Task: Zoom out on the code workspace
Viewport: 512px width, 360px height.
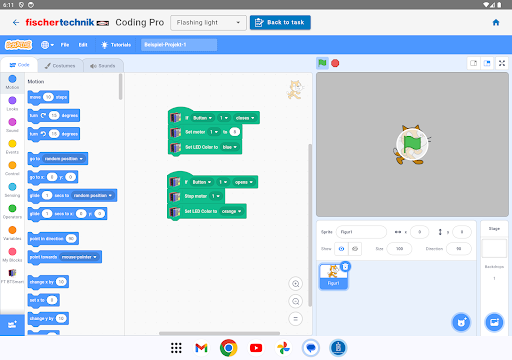Action: (x=295, y=302)
